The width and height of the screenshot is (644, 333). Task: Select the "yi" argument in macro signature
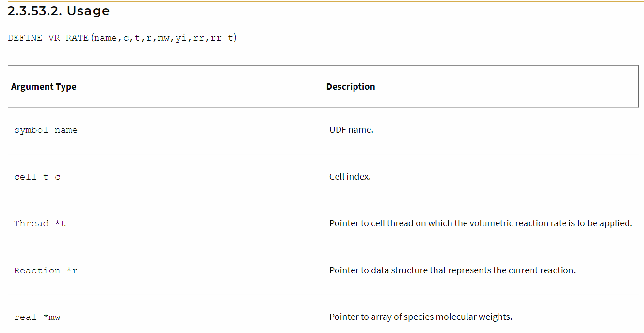181,38
